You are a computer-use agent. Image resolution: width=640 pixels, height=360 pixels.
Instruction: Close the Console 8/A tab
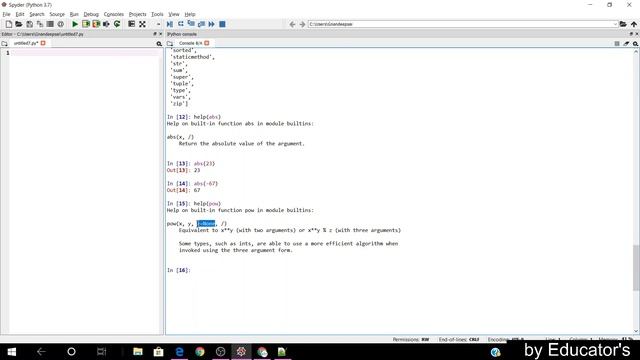pyautogui.click(x=207, y=43)
